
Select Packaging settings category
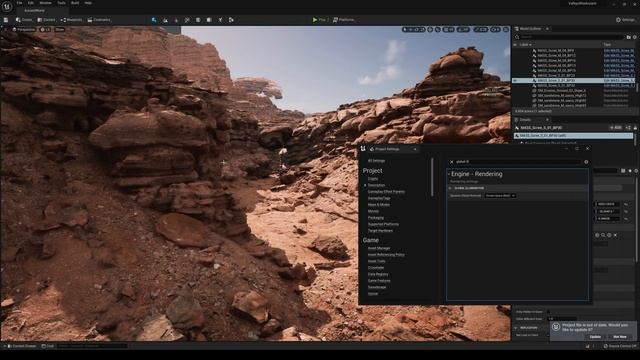coord(376,218)
